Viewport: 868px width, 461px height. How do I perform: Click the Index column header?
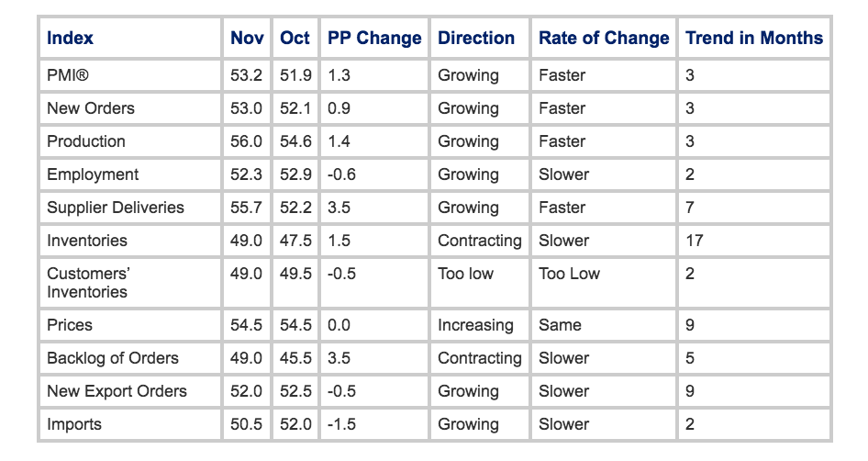[71, 39]
